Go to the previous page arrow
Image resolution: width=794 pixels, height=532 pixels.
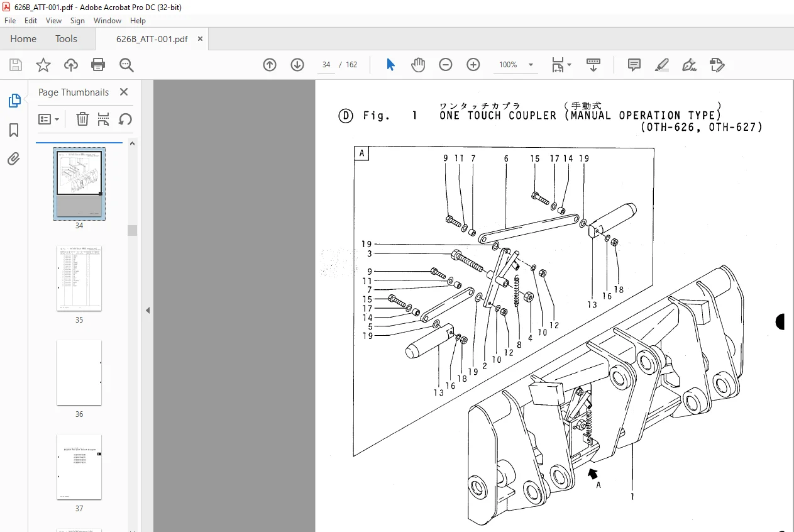tap(270, 65)
